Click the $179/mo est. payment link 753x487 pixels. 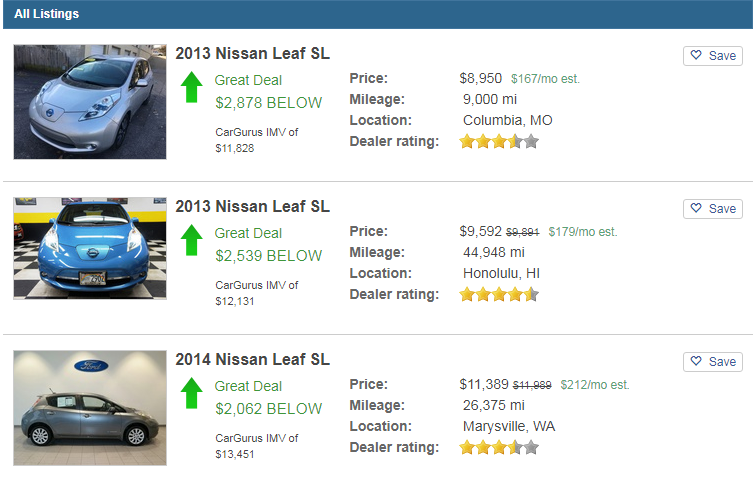pyautogui.click(x=582, y=232)
